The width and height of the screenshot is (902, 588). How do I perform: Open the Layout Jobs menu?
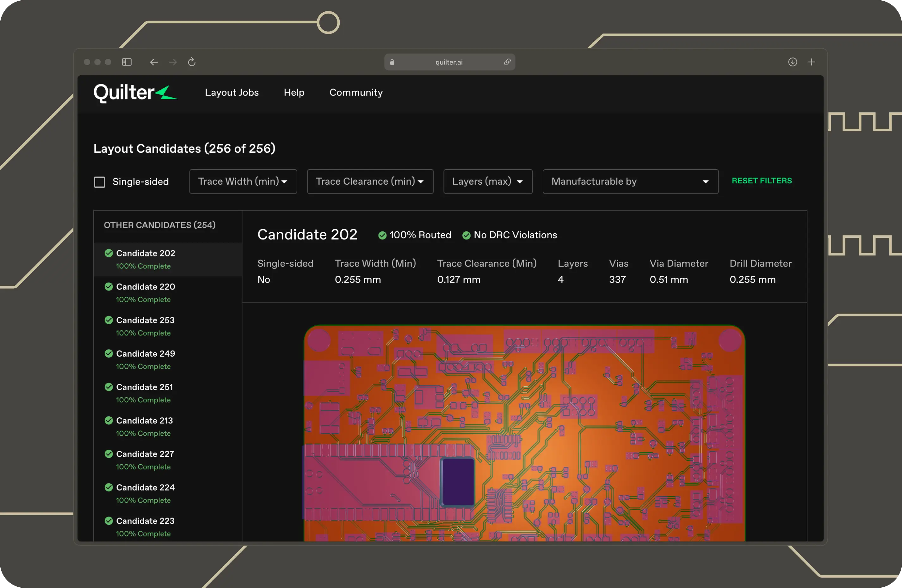click(x=232, y=92)
